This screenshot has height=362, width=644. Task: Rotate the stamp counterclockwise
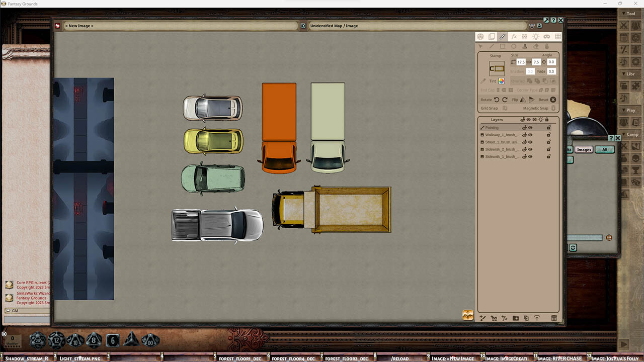497,100
